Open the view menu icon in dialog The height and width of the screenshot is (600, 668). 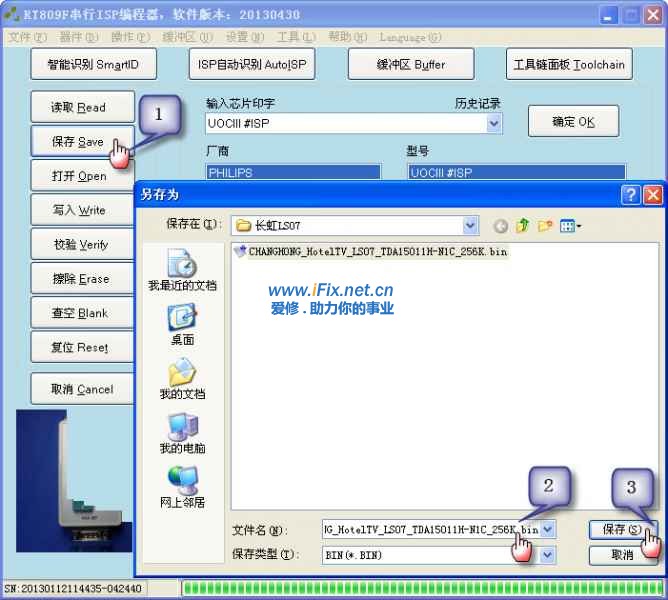571,226
